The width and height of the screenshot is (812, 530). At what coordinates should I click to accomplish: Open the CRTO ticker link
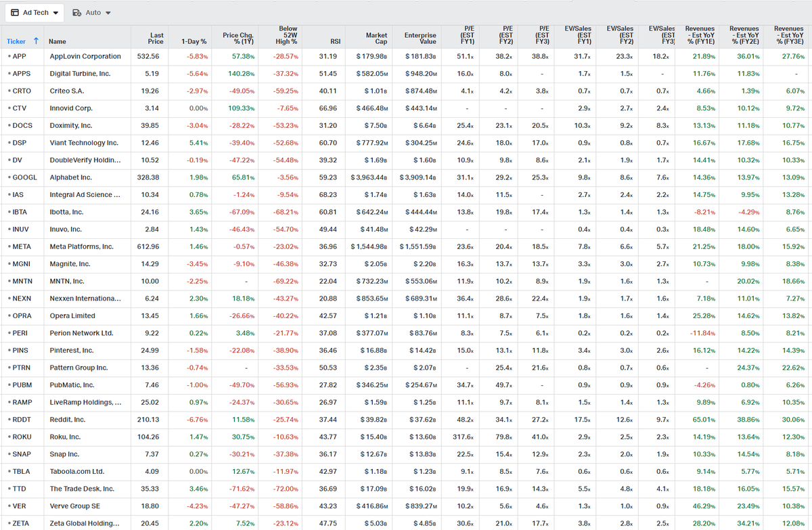click(21, 91)
